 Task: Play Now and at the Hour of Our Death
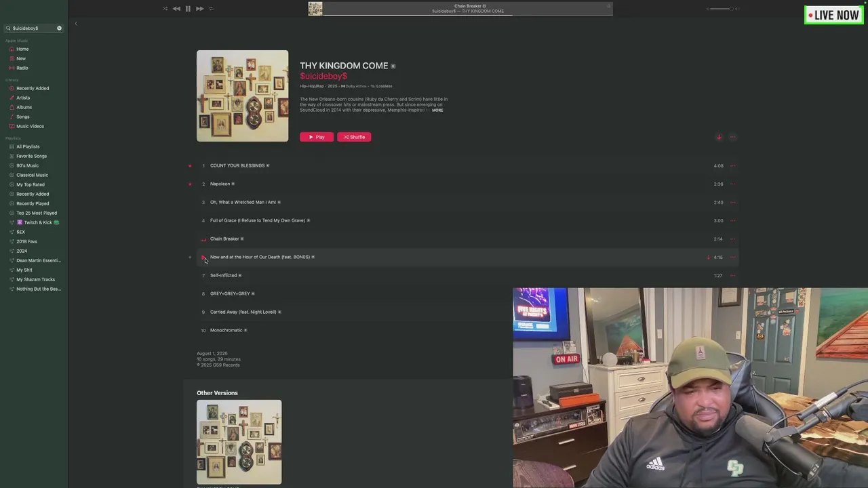pos(203,257)
